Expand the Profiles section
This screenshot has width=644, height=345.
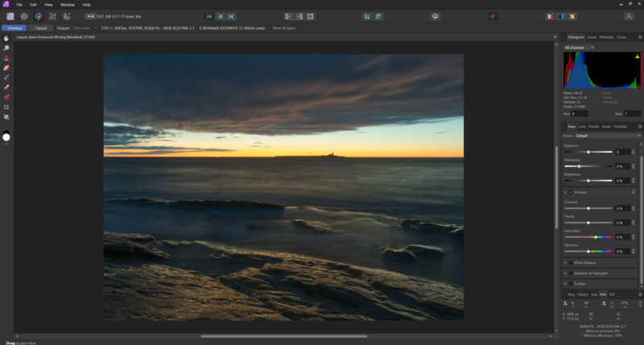pos(565,284)
